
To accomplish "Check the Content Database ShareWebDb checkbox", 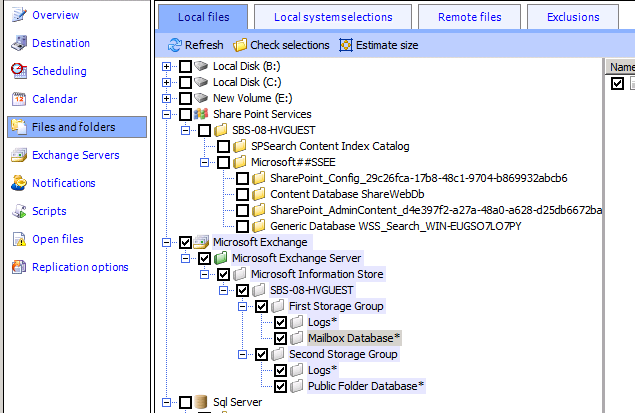I will (x=243, y=194).
